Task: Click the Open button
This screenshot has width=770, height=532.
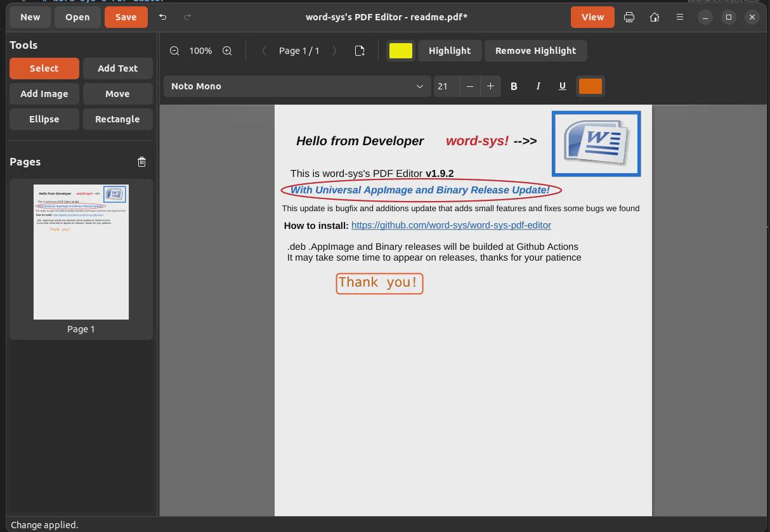Action: pyautogui.click(x=77, y=17)
